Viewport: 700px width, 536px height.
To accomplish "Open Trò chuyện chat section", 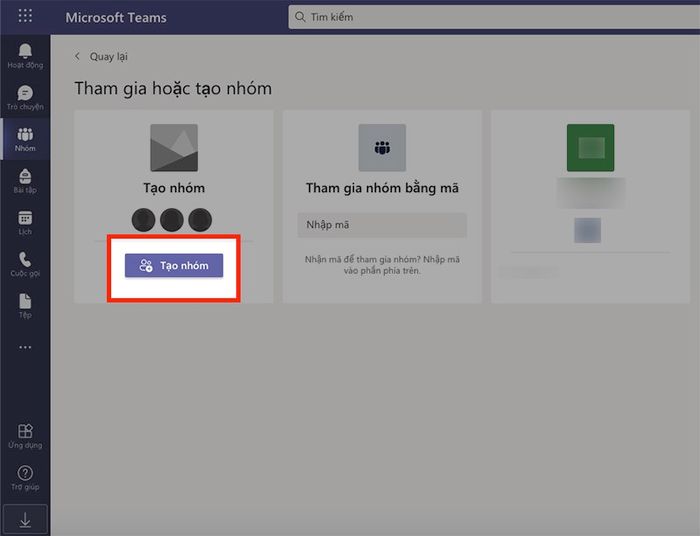I will click(x=25, y=97).
